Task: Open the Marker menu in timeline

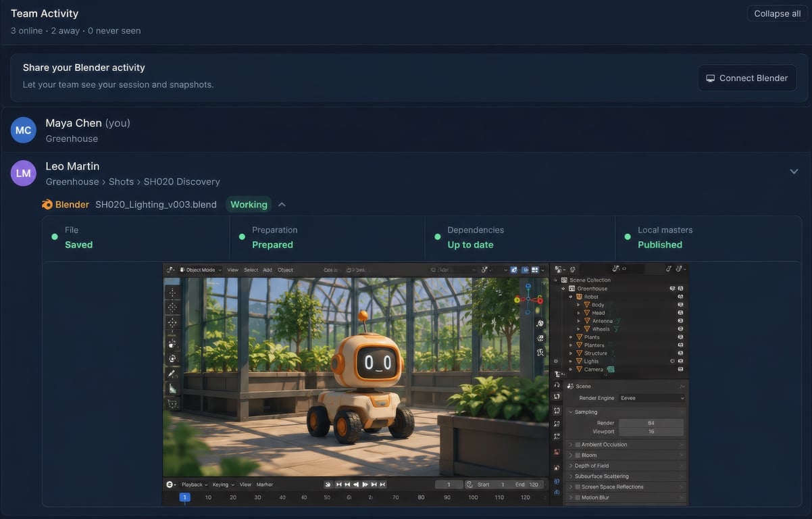Action: coord(265,485)
